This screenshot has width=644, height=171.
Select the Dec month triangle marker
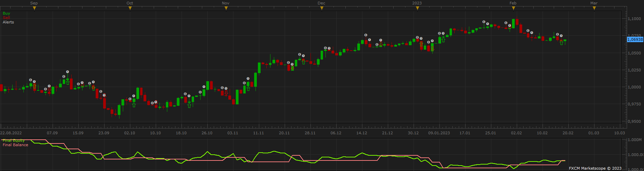coord(322,8)
